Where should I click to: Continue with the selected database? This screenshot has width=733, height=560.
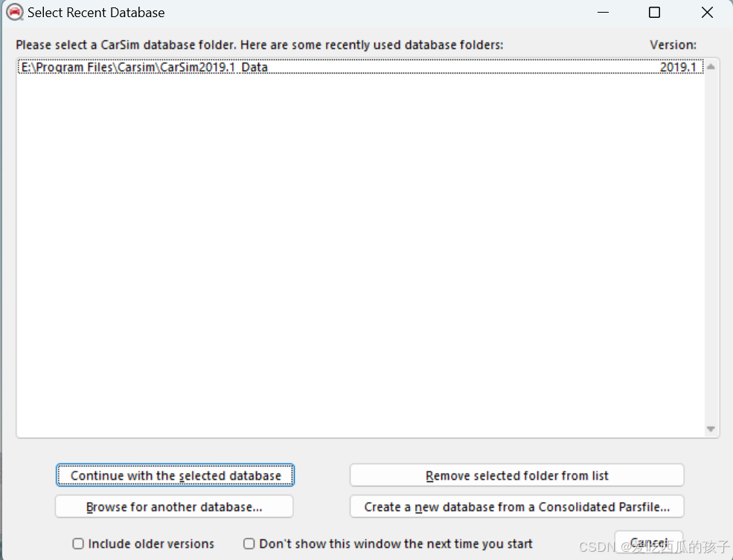coord(176,475)
